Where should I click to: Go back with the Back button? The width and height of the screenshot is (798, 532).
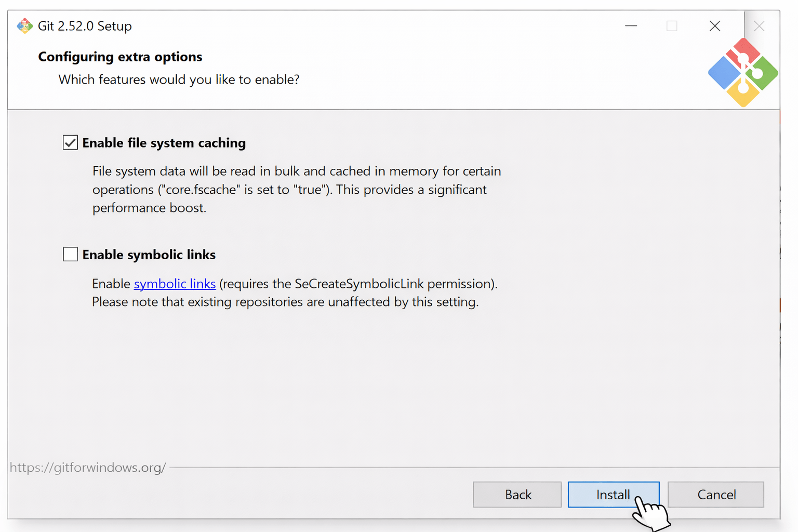(x=517, y=495)
